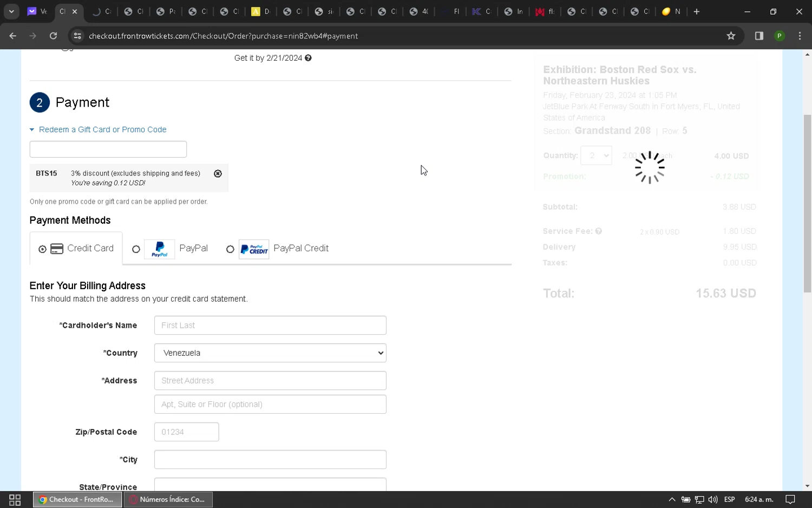This screenshot has height=508, width=812.
Task: Switch to the tab titled 40
Action: (419, 11)
